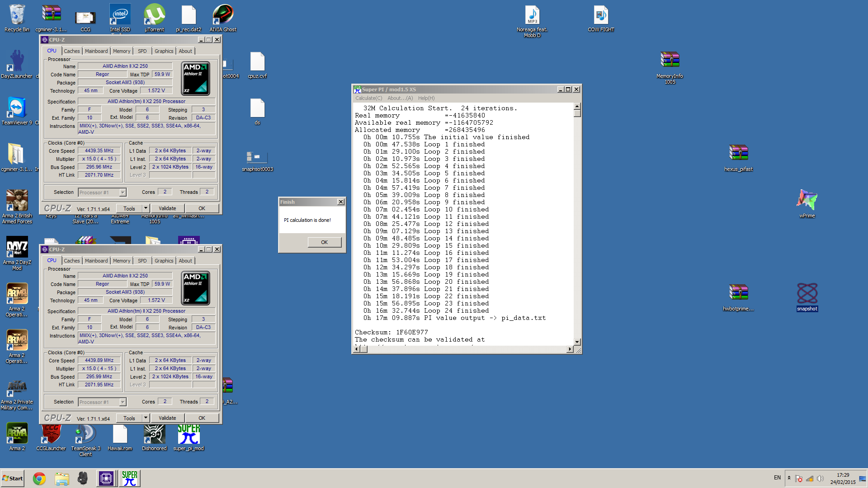Open Arma 2 British Armed Forces shortcut
This screenshot has width=868, height=488.
tap(17, 207)
